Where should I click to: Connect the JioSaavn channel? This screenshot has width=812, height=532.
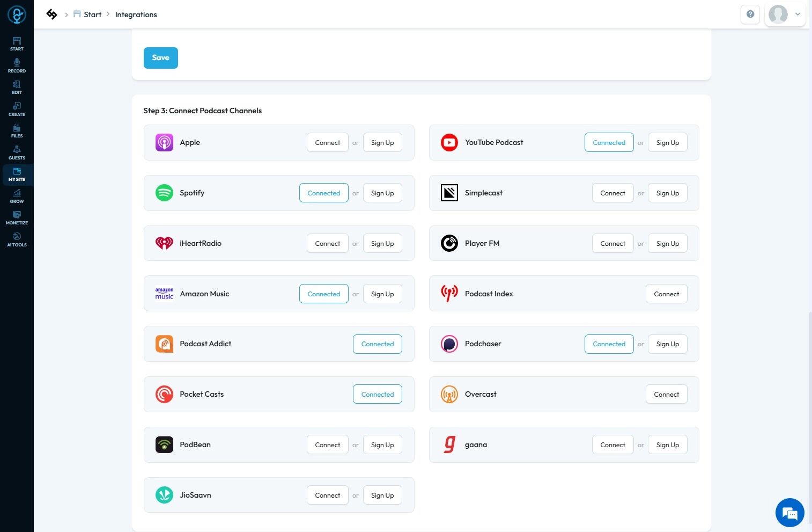328,495
